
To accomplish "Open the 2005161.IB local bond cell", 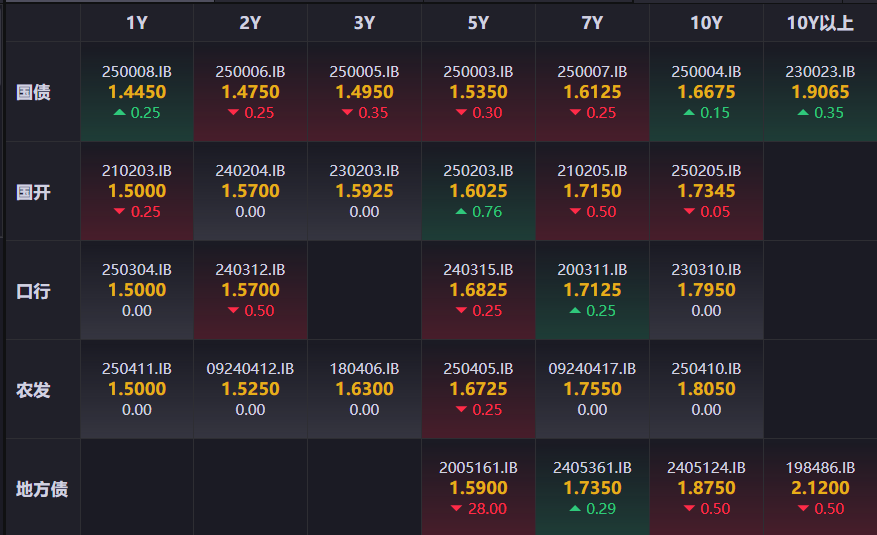I will [478, 487].
